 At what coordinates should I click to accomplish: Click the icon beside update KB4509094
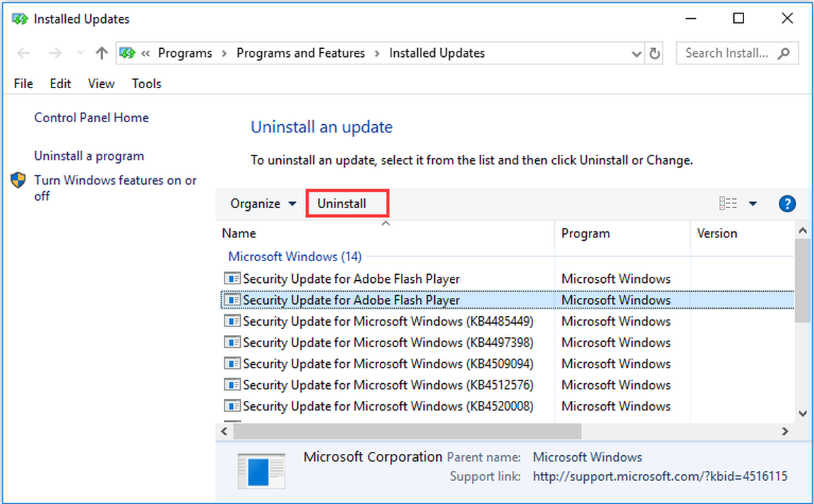point(233,364)
